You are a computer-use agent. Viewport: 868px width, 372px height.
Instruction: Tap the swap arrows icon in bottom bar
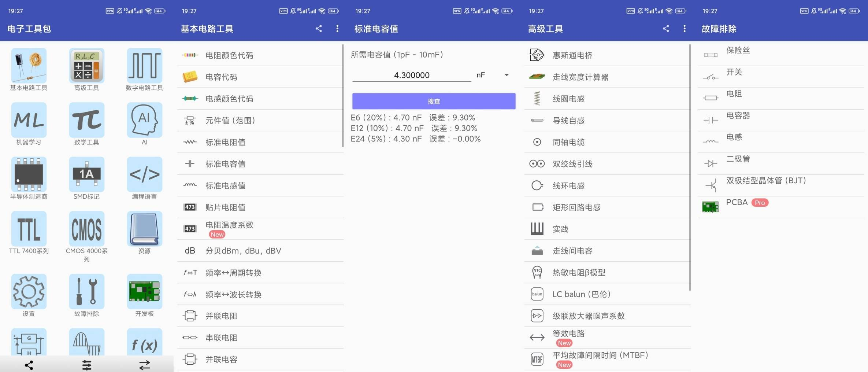click(x=144, y=365)
